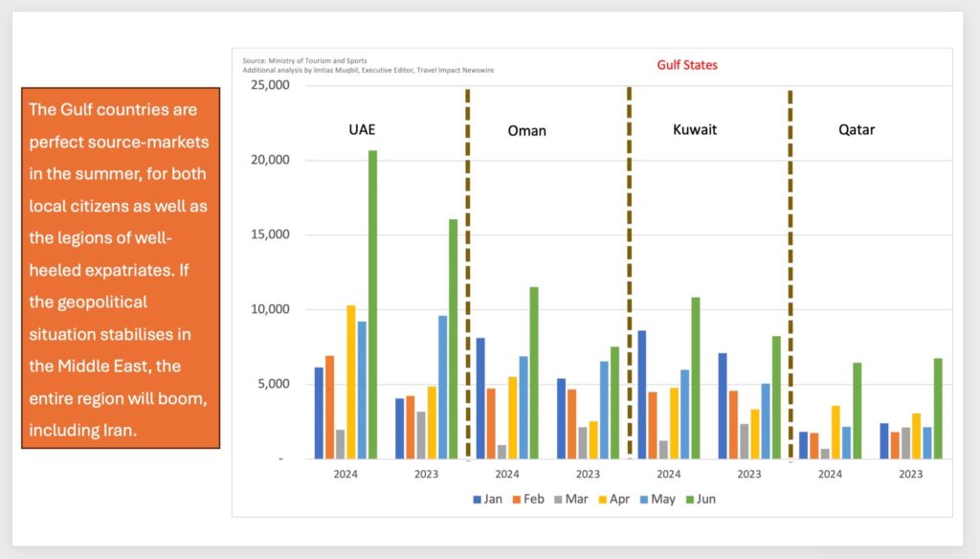
Task: Select Qatar 2023 green June bar
Action: [938, 409]
